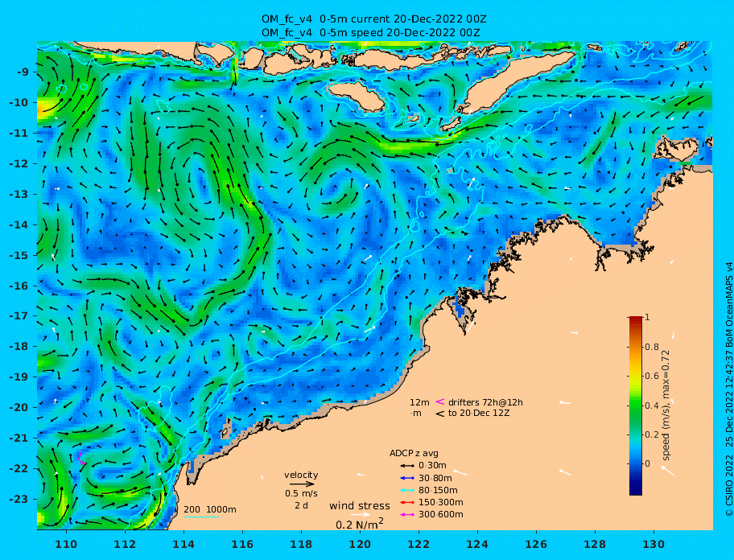
Task: Click latitude axis label '-20'
Action: (19, 407)
